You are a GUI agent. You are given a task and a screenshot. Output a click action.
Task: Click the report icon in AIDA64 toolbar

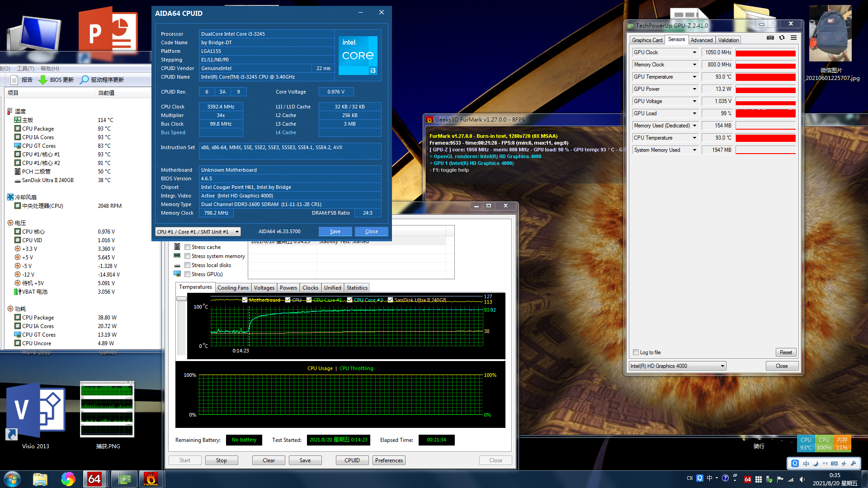pyautogui.click(x=14, y=80)
